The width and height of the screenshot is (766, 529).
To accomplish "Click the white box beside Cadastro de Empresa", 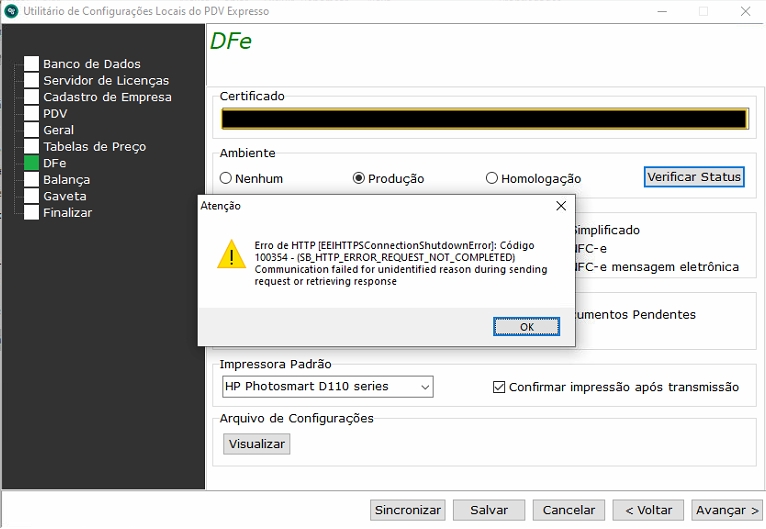I will (x=31, y=97).
